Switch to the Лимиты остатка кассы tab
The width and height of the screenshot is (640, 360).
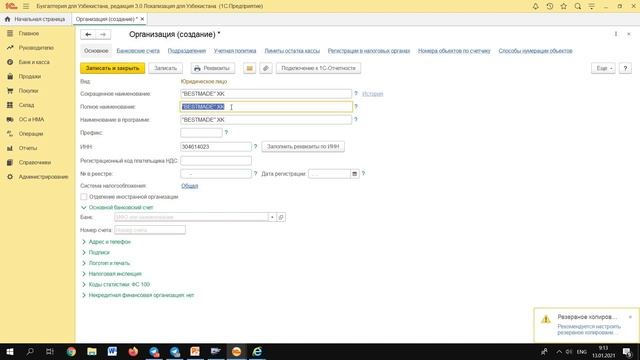point(292,51)
